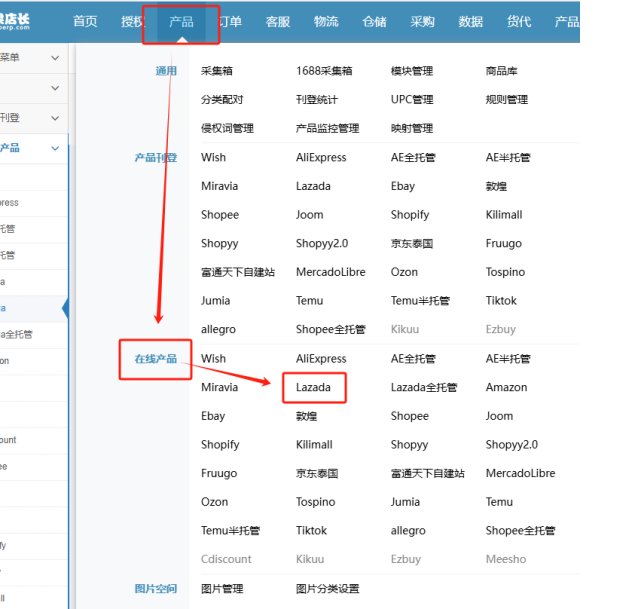Switch to the 客服 navigation tab
The width and height of the screenshot is (617, 609).
pyautogui.click(x=278, y=21)
